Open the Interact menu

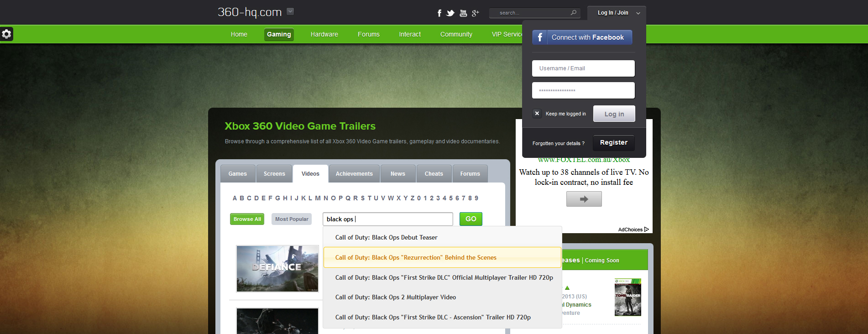click(410, 34)
